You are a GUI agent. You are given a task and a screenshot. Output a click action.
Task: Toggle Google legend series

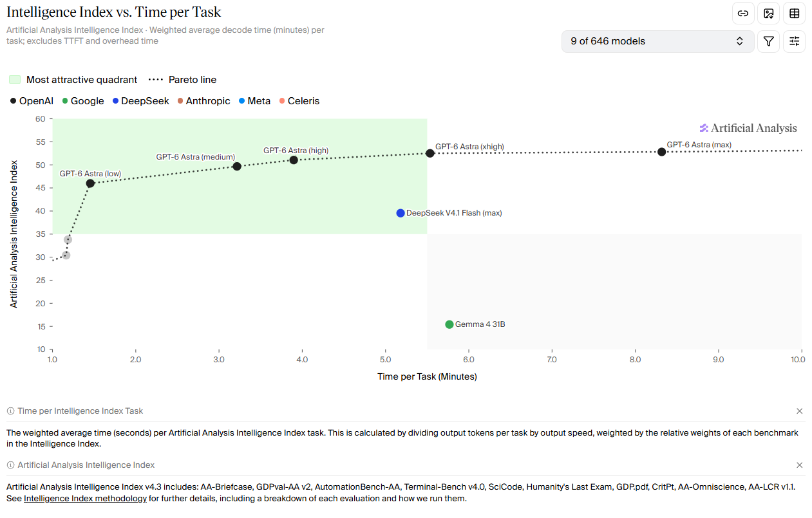tap(82, 101)
